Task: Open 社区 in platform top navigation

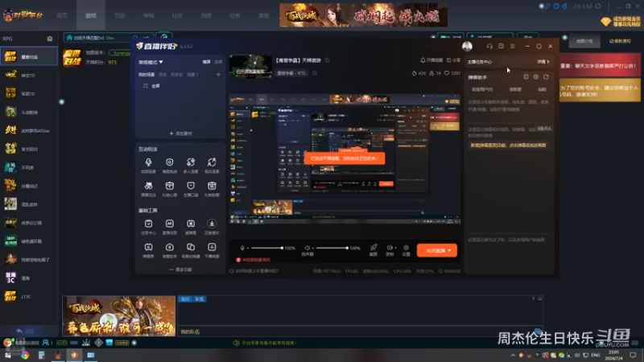Action: (x=177, y=15)
